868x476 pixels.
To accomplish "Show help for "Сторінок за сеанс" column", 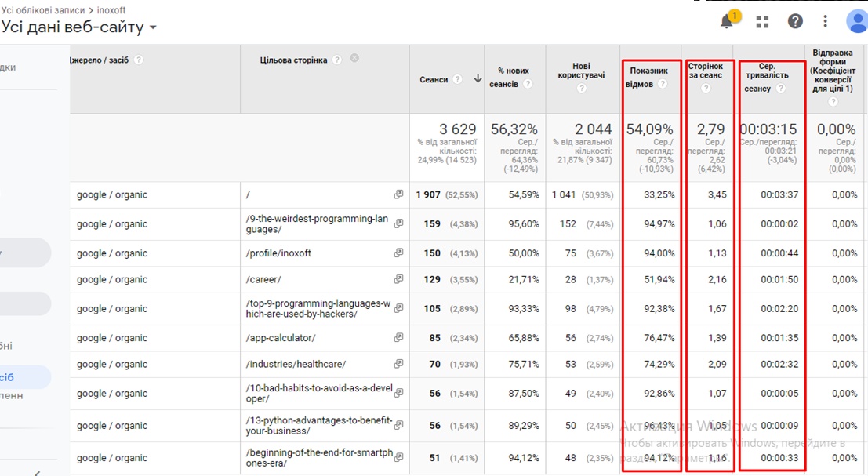I will point(705,88).
